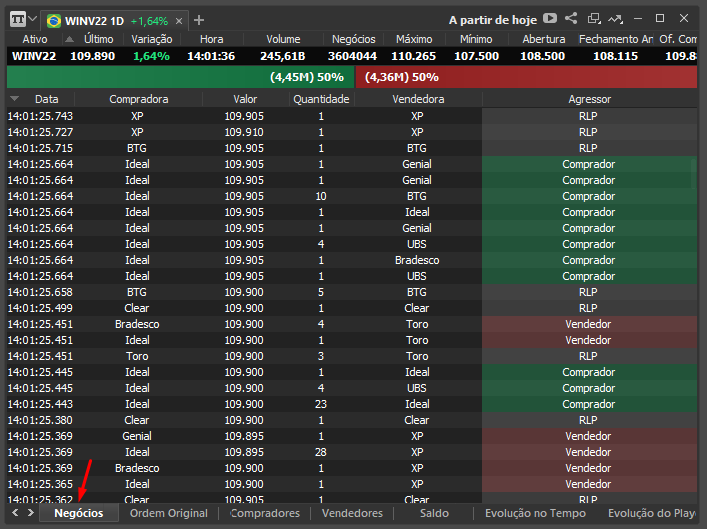Image resolution: width=707 pixels, height=529 pixels.
Task: Sort trades by Vendedora column
Action: tap(418, 99)
